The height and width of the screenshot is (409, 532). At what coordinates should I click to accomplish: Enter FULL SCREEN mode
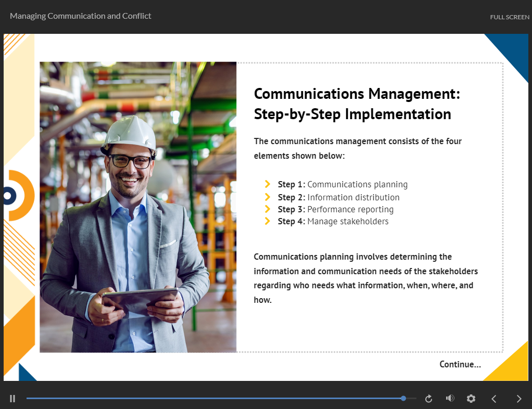coord(509,17)
